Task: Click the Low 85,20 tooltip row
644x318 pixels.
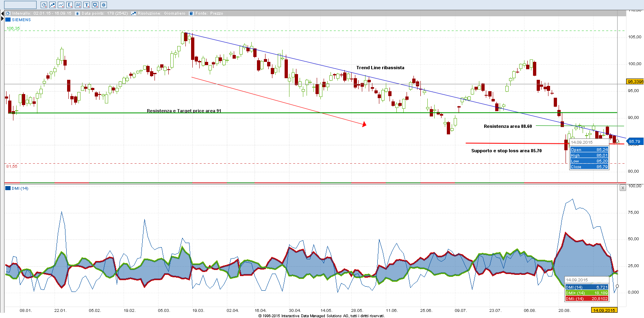Action: pyautogui.click(x=589, y=161)
